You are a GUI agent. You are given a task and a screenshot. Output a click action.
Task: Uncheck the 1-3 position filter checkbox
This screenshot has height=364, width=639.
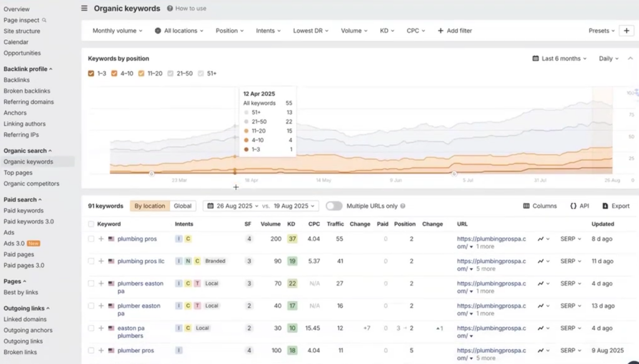pos(90,73)
